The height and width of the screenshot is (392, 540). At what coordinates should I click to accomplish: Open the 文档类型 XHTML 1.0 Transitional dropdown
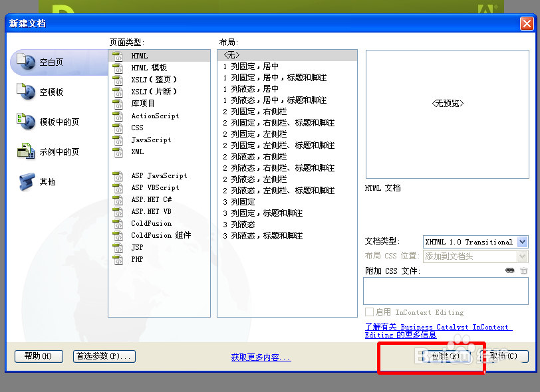(475, 242)
